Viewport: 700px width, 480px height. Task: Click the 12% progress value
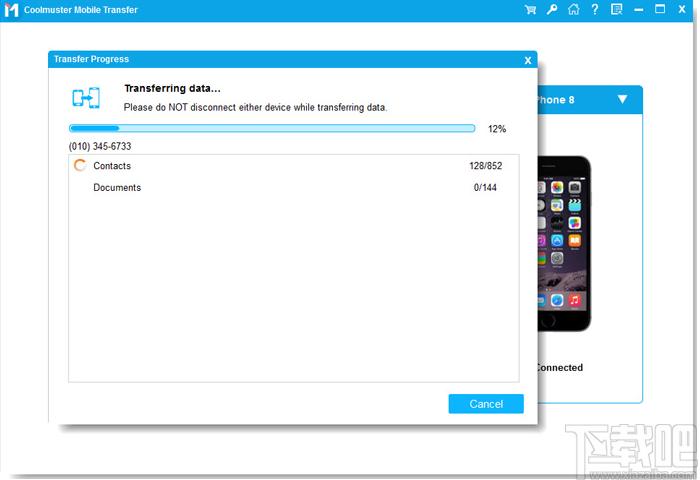pos(497,129)
